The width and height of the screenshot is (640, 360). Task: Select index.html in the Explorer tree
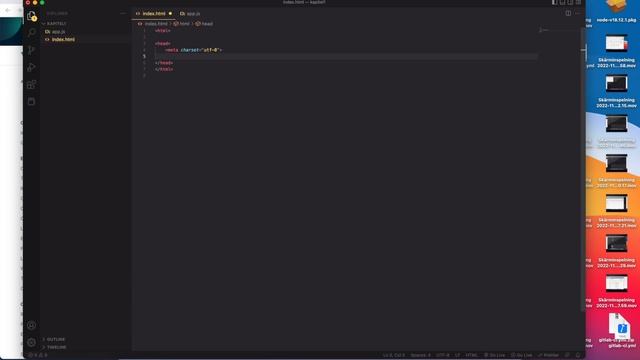pyautogui.click(x=85, y=39)
